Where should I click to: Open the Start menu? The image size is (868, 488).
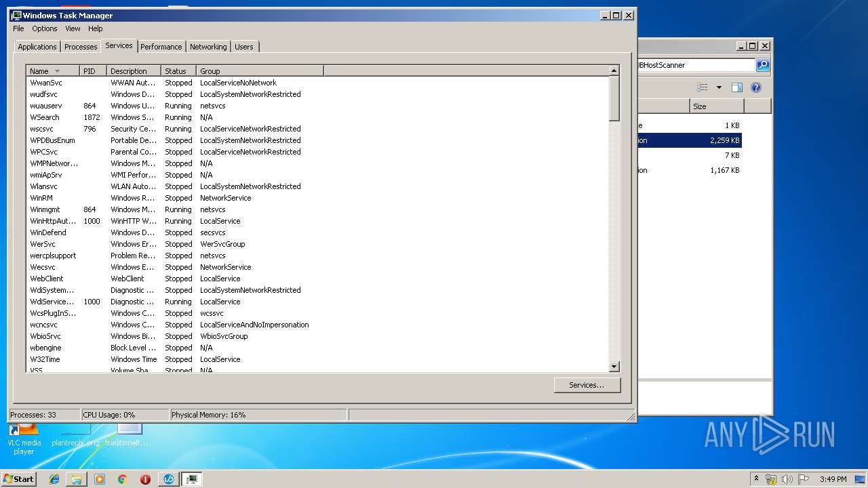19,479
